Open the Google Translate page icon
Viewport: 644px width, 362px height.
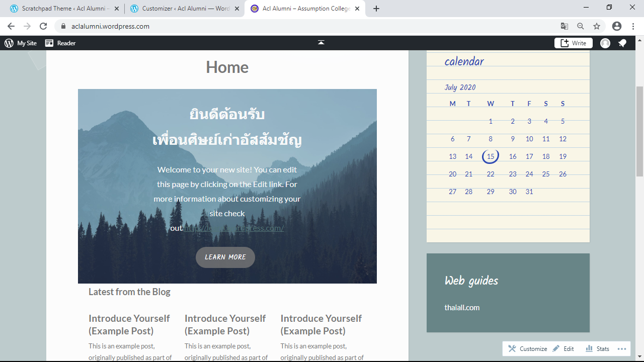pos(565,26)
